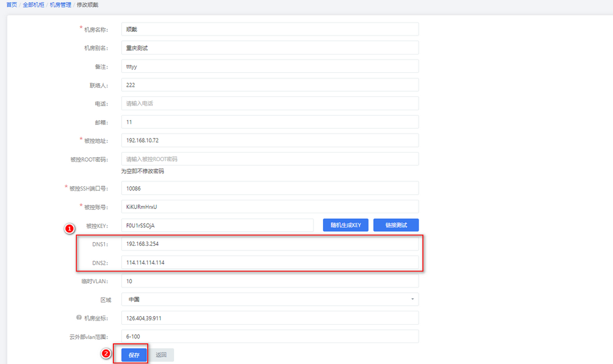Click the 保存 button
The width and height of the screenshot is (613, 364).
tap(134, 355)
